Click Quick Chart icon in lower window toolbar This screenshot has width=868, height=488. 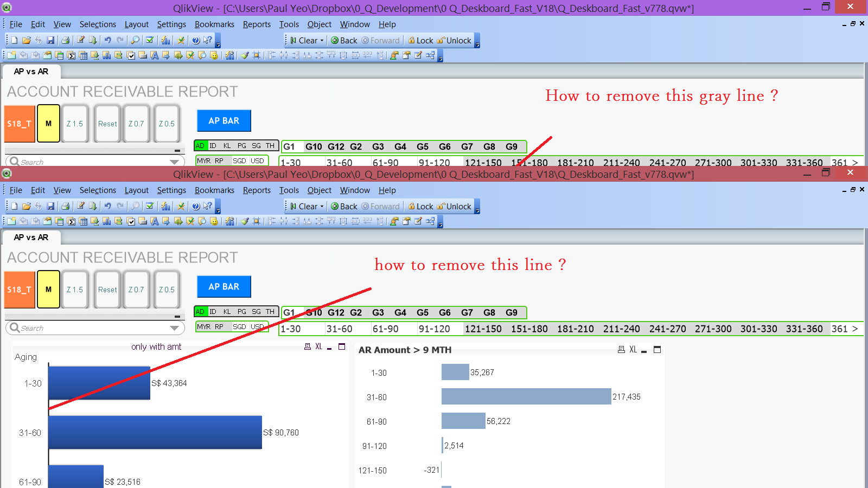tap(165, 206)
